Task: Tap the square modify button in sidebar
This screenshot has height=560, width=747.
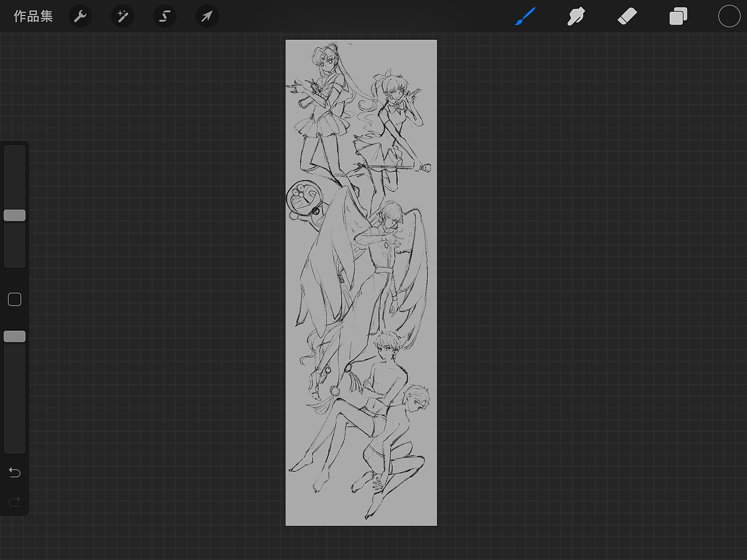Action: coord(15,299)
